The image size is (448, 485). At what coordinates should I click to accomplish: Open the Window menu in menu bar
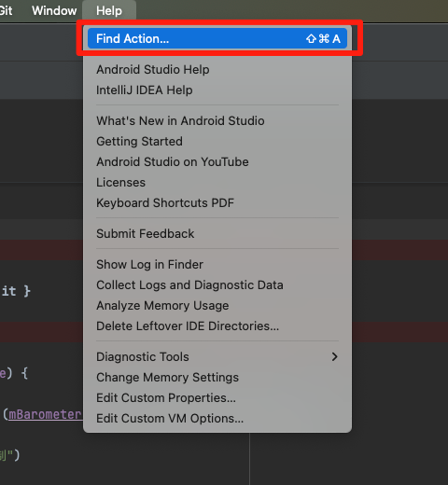(x=54, y=10)
